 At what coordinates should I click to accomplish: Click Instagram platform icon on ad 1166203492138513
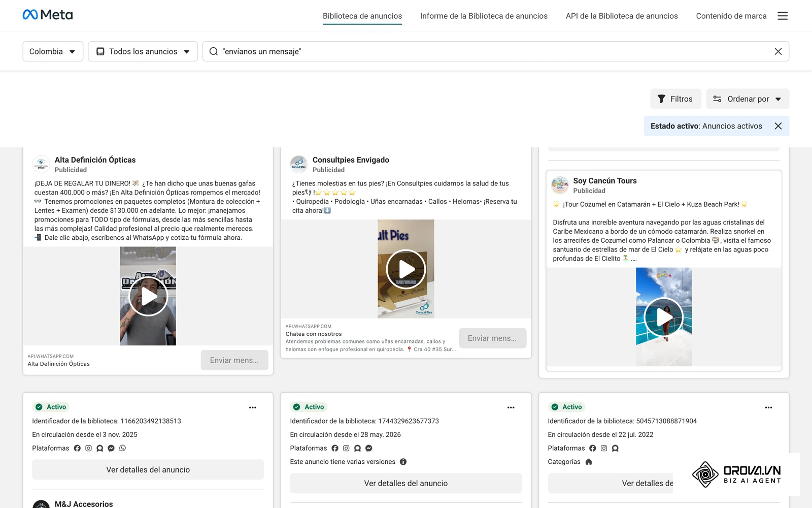click(88, 448)
